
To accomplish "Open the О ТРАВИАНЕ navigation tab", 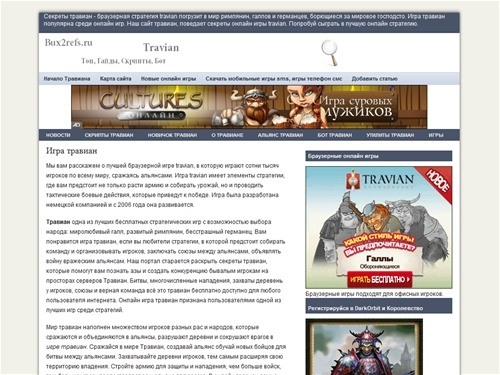I will point(227,135).
